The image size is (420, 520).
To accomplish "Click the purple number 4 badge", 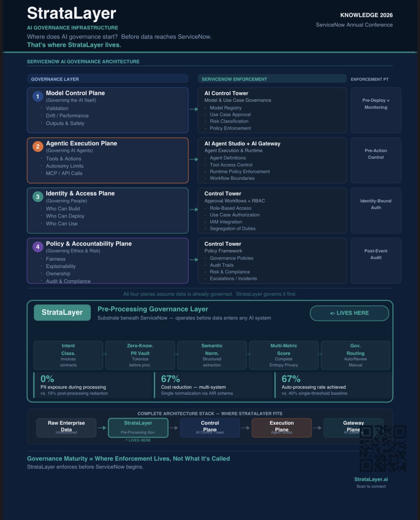I will tap(38, 247).
